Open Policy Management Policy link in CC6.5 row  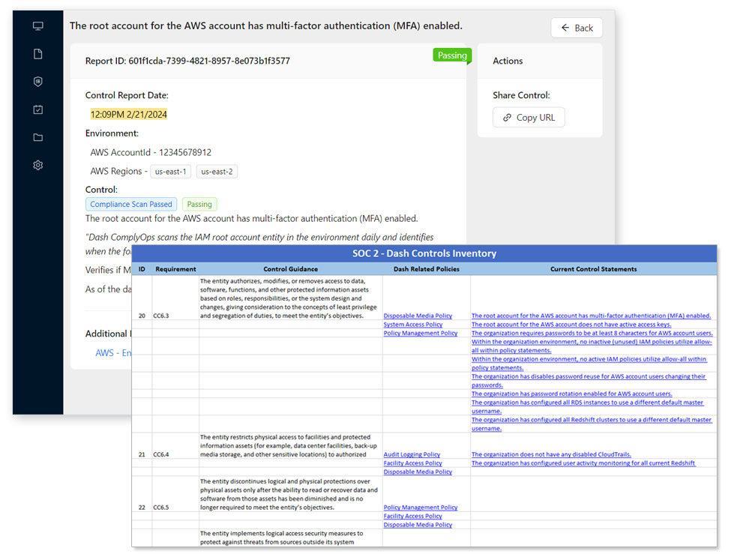[421, 508]
